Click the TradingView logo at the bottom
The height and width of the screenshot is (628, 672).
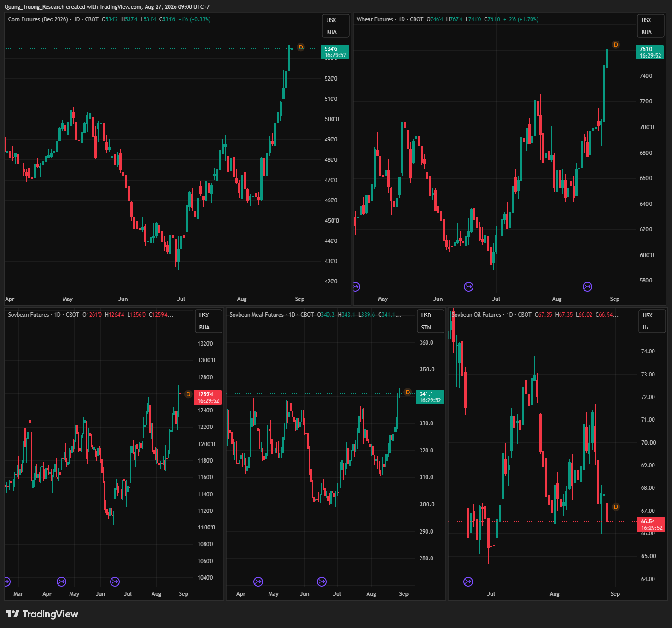(x=42, y=614)
